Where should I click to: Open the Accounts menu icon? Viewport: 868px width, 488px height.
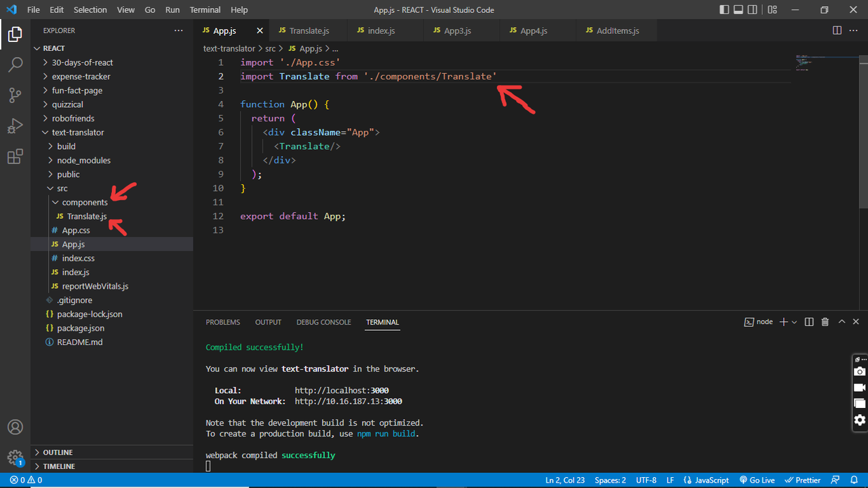15,427
